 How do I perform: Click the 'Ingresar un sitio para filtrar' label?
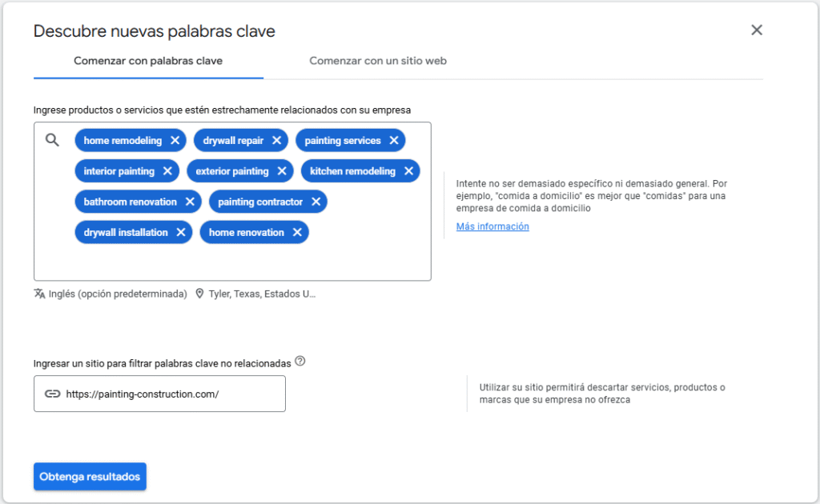click(x=162, y=363)
